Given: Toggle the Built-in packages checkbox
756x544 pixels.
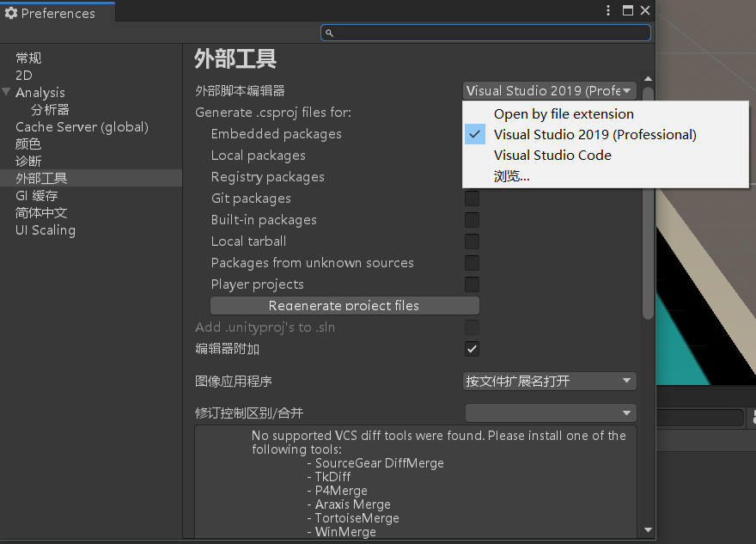Looking at the screenshot, I should [x=472, y=220].
